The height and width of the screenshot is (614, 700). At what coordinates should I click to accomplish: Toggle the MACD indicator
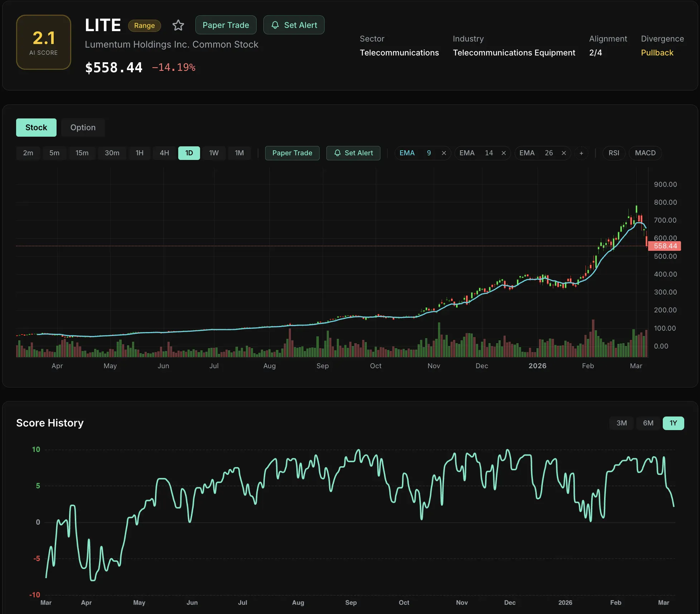645,153
